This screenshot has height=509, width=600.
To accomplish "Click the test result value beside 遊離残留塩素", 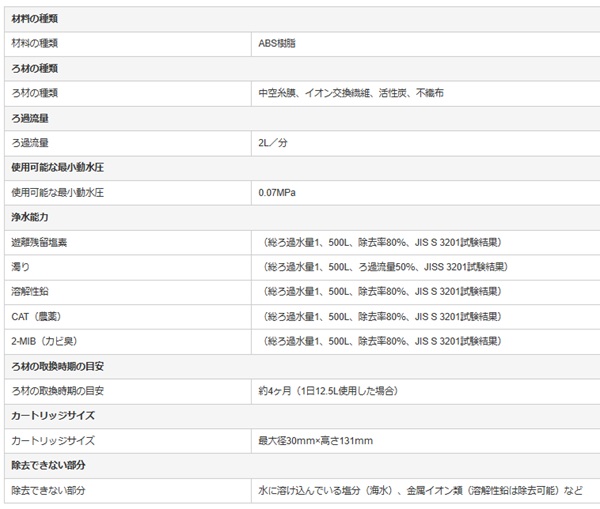I will coord(383,242).
